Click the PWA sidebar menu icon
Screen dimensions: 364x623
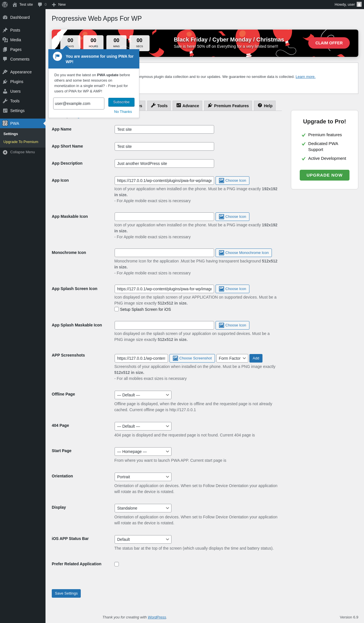point(5,123)
